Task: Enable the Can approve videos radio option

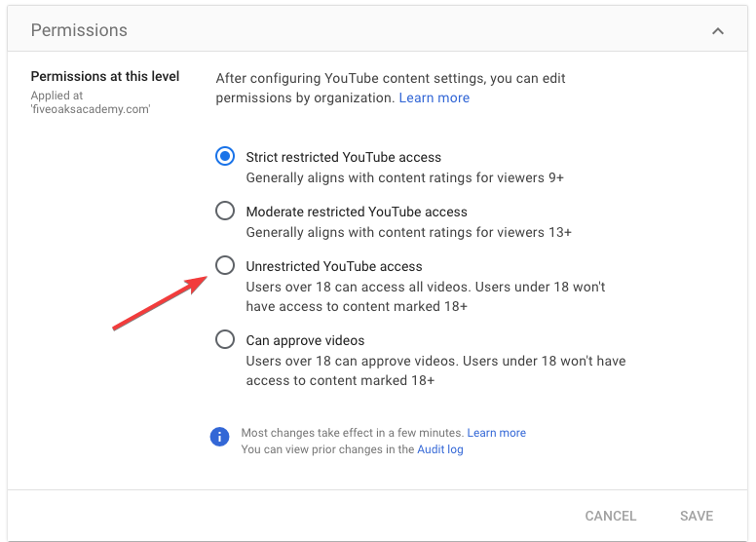Action: point(225,339)
